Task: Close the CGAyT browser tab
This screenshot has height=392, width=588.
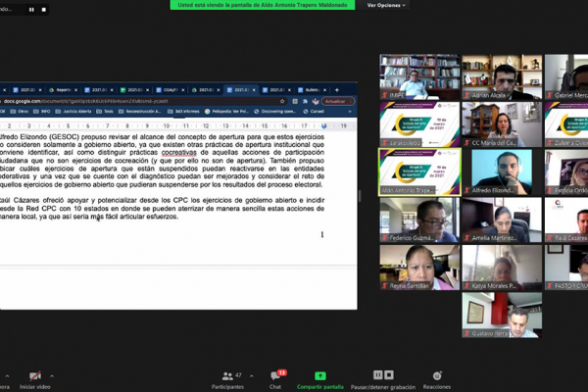Action: (182, 90)
